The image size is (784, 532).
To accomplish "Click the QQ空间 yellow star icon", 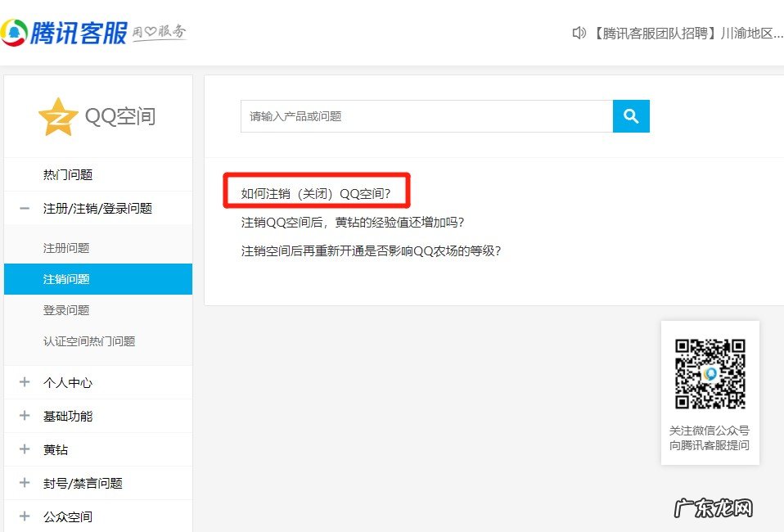I will (x=58, y=116).
